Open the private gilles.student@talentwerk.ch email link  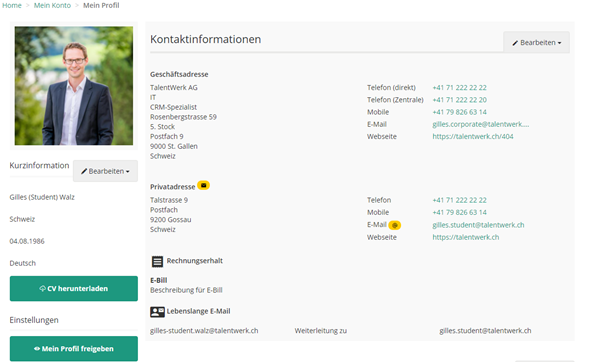478,225
